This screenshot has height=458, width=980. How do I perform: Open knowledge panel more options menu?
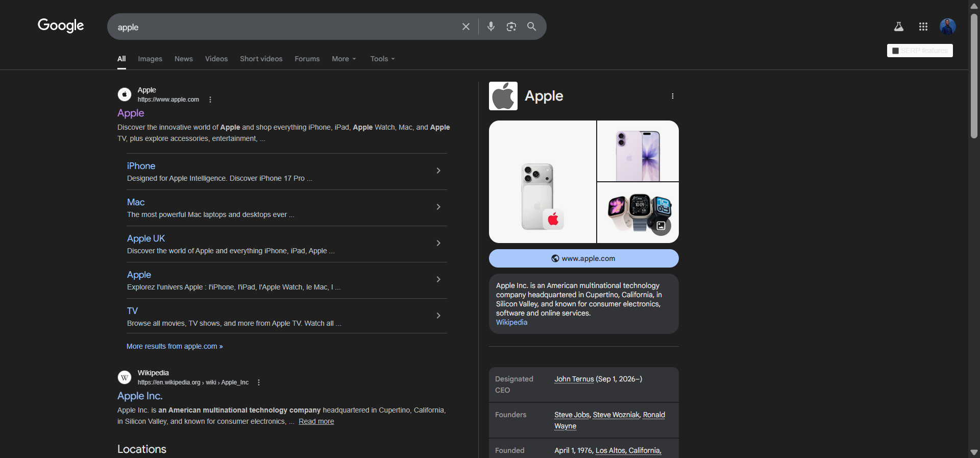(673, 96)
